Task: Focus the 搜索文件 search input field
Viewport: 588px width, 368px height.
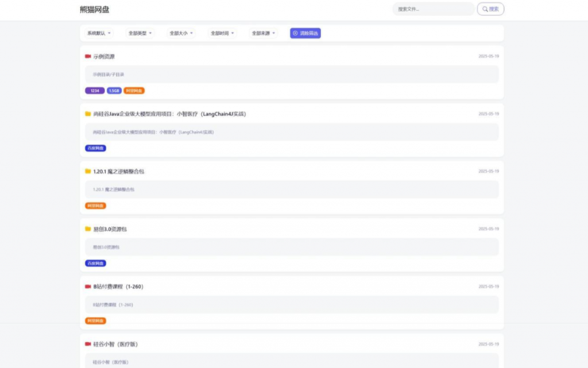Action: [433, 9]
